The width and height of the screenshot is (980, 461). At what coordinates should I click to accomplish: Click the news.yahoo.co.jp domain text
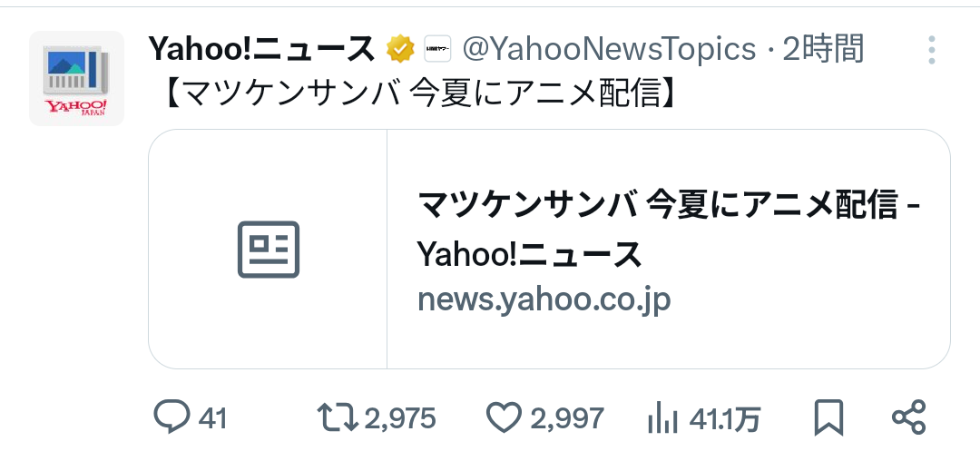(544, 299)
